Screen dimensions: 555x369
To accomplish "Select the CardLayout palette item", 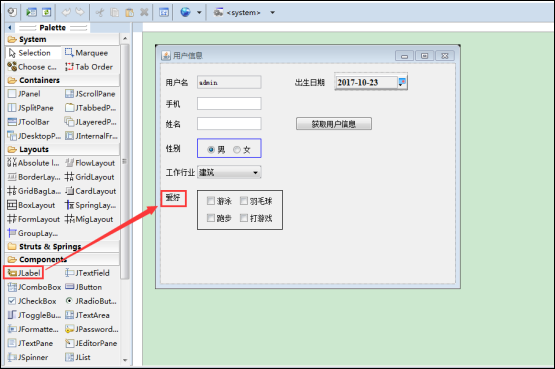I will click(91, 191).
